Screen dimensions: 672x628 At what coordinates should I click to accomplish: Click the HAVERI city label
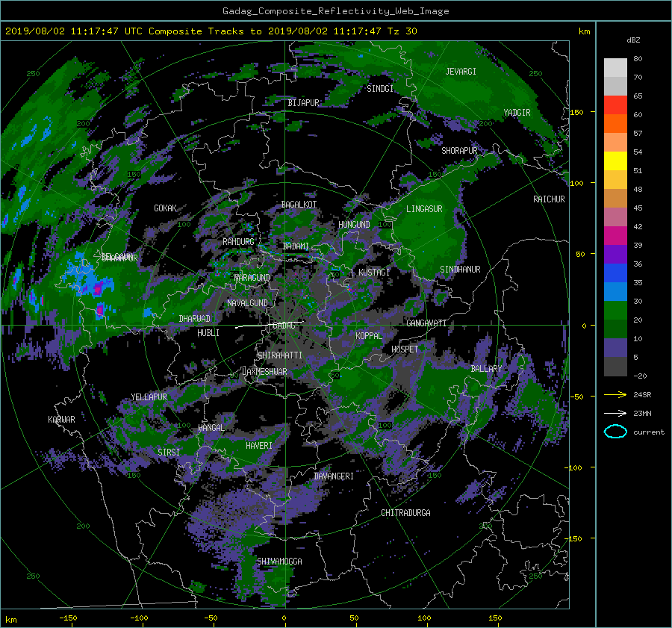tap(259, 446)
